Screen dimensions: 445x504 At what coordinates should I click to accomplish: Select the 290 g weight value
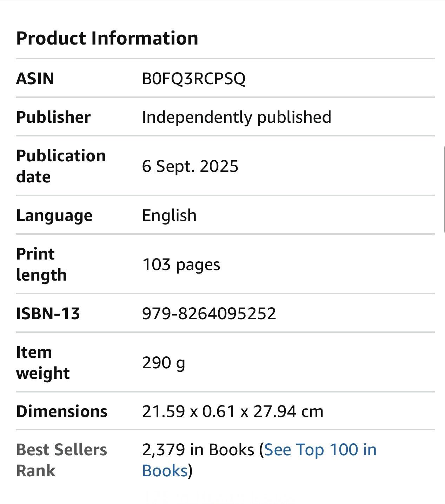click(x=164, y=363)
